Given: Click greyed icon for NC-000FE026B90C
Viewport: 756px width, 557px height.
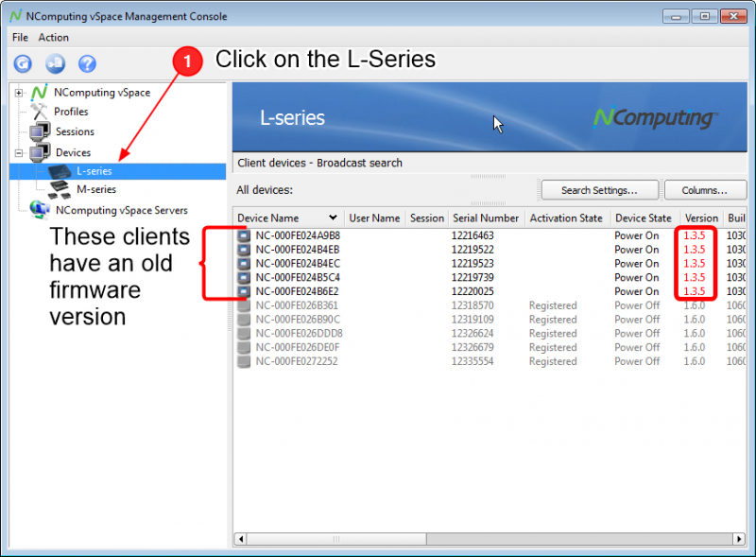Looking at the screenshot, I should coord(244,320).
